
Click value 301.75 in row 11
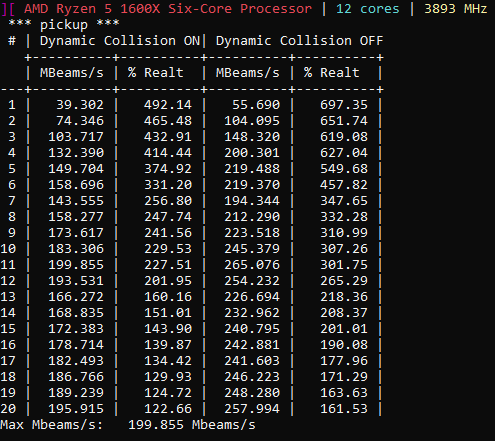344,265
